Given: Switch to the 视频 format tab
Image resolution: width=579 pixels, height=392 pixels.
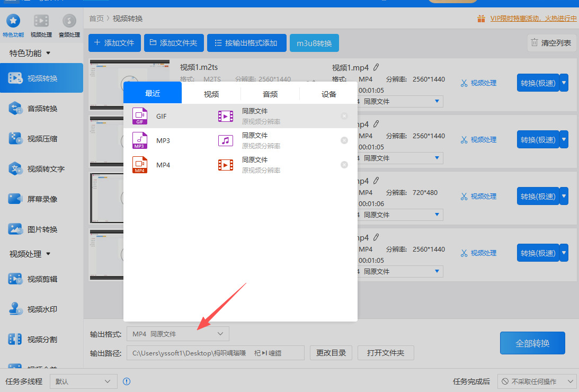Looking at the screenshot, I should coord(211,94).
